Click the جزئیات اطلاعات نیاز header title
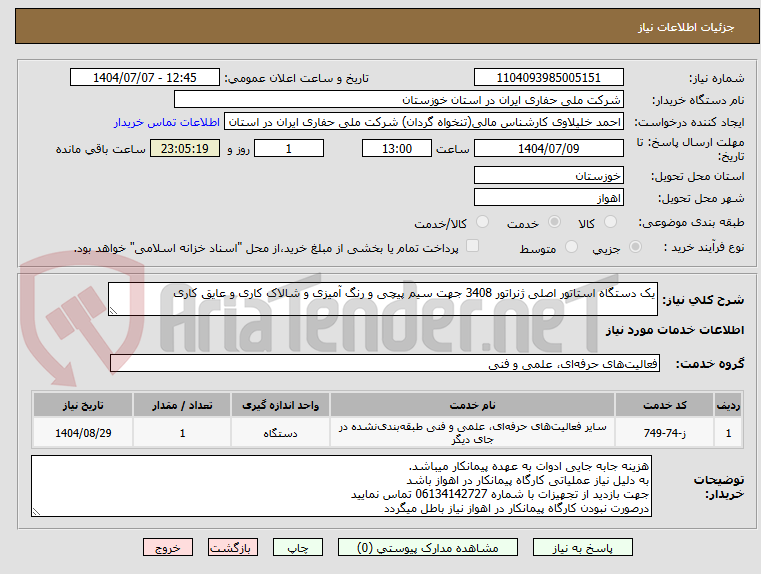761x574 pixels. tap(686, 27)
